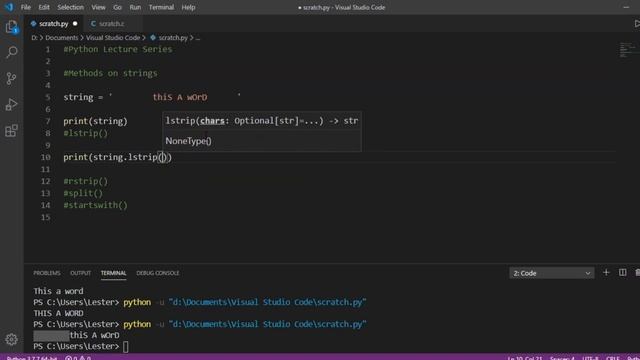Screen dimensions: 640x360
Task: Kill terminal with trash icon
Action: click(638, 273)
